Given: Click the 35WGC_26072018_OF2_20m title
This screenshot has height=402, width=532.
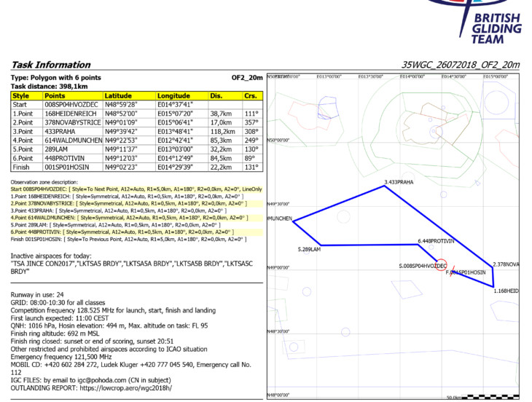Looking at the screenshot, I should point(461,65).
